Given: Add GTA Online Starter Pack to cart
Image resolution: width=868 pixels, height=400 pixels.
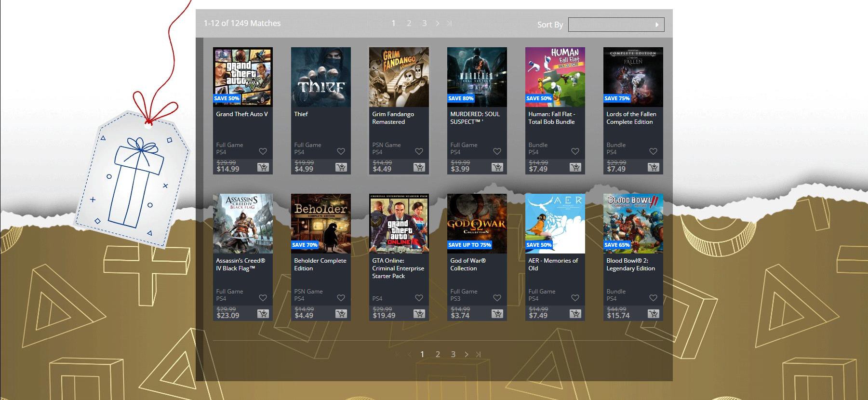Looking at the screenshot, I should [419, 314].
